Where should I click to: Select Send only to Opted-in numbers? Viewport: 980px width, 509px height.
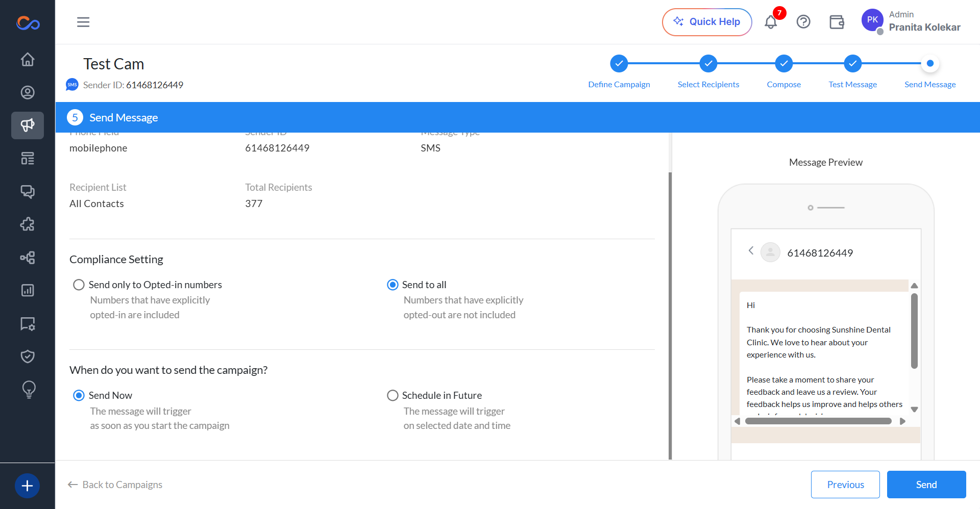(x=79, y=285)
